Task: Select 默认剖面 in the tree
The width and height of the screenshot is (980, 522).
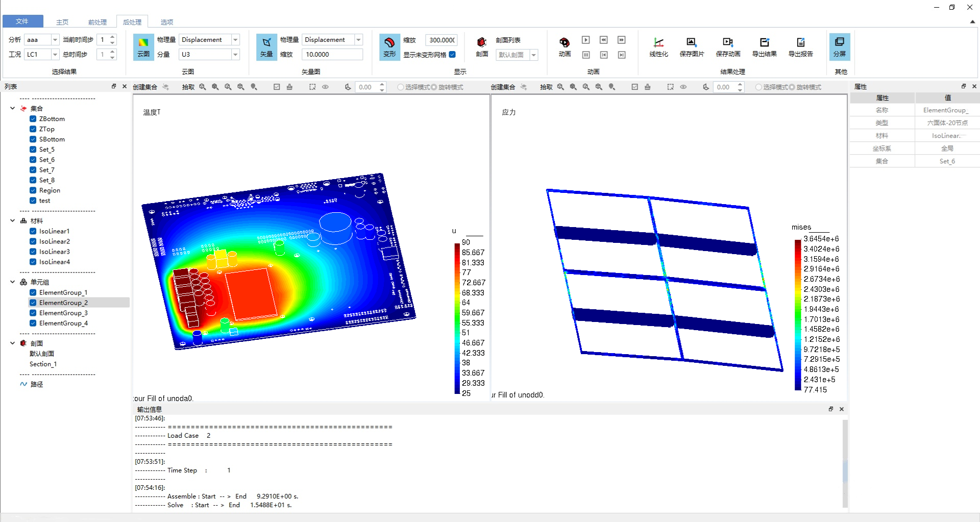Action: pos(42,354)
